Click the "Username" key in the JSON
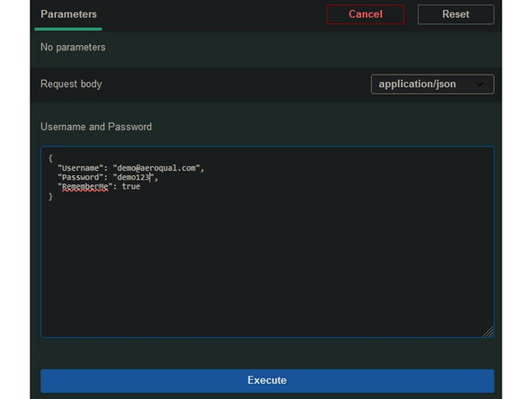The width and height of the screenshot is (532, 399). (x=80, y=168)
